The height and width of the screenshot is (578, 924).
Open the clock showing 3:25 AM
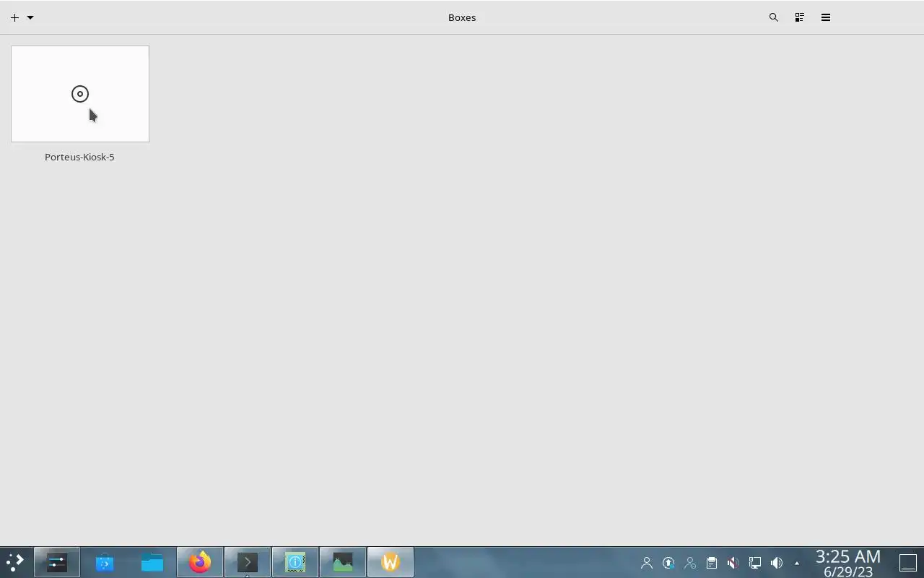pos(848,563)
